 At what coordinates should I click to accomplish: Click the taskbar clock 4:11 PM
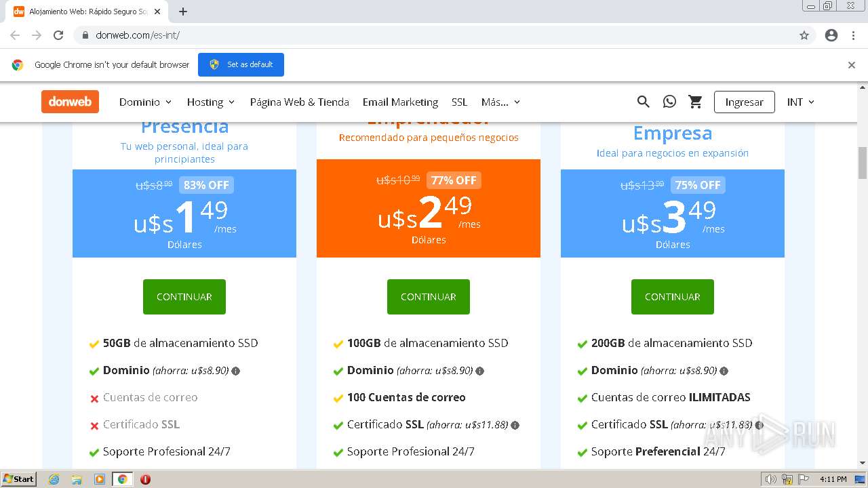tap(833, 479)
